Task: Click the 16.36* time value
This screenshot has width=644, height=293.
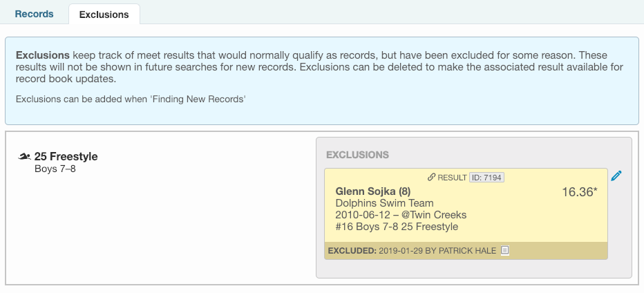Action: (x=579, y=192)
